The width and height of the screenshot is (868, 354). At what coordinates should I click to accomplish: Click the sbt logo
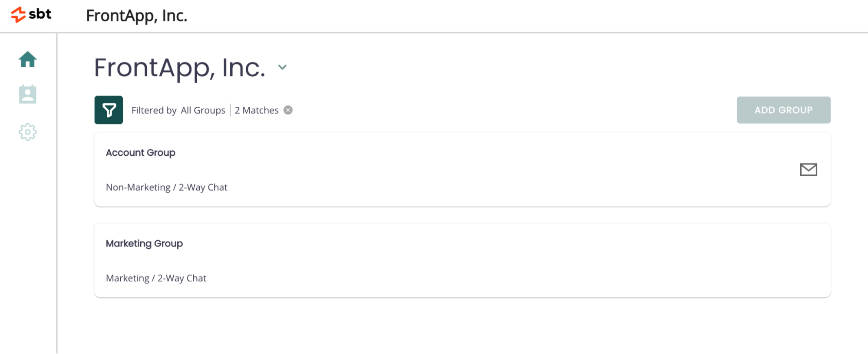31,14
